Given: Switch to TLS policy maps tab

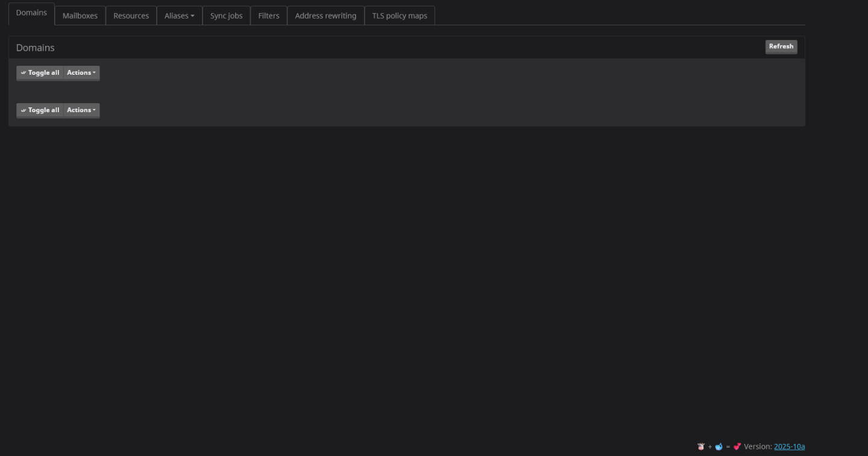Looking at the screenshot, I should click(x=399, y=16).
